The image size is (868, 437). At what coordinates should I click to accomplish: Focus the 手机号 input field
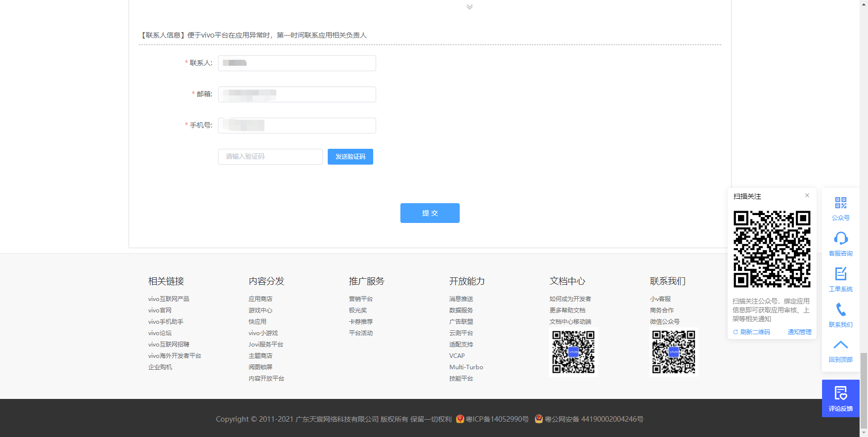[x=297, y=126]
